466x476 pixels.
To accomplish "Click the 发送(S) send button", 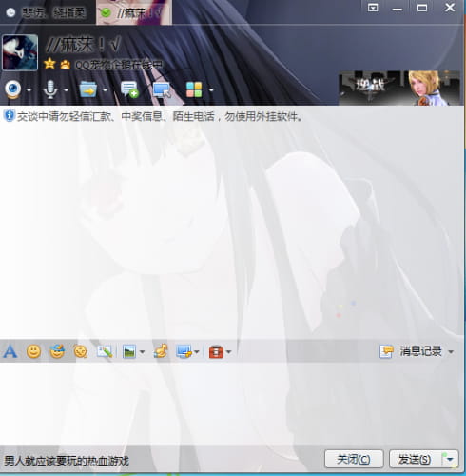I will coord(415,459).
